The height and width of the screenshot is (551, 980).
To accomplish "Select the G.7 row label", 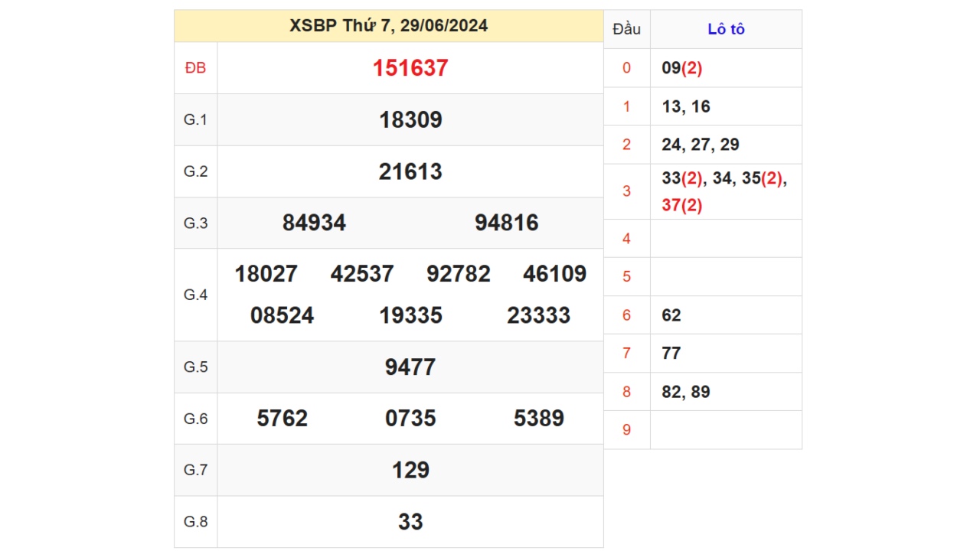I will pyautogui.click(x=195, y=470).
